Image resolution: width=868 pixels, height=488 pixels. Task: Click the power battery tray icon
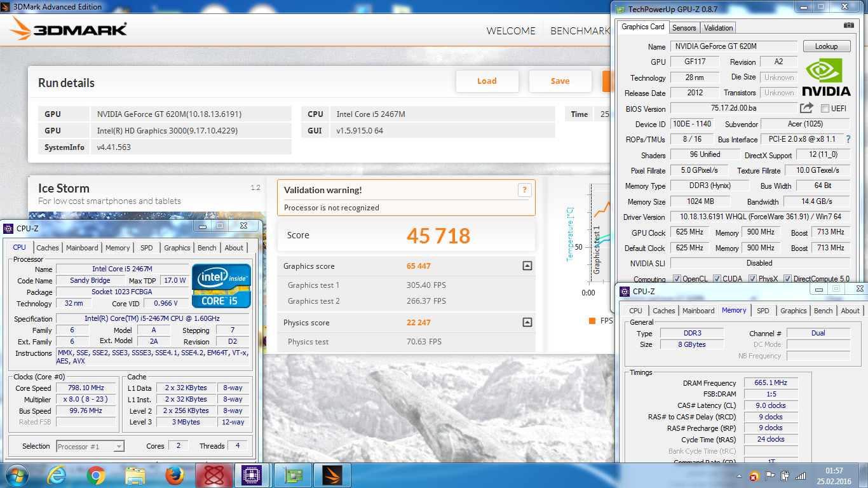coord(785,476)
